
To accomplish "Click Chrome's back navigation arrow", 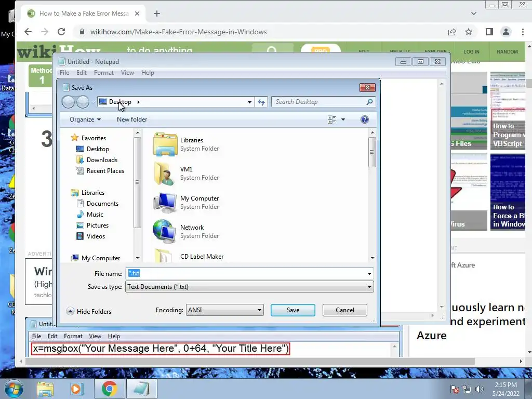I will point(28,32).
